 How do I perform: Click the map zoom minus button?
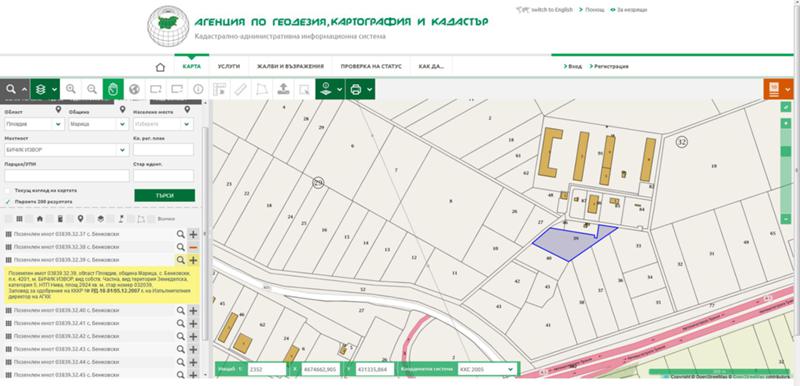pos(786,219)
